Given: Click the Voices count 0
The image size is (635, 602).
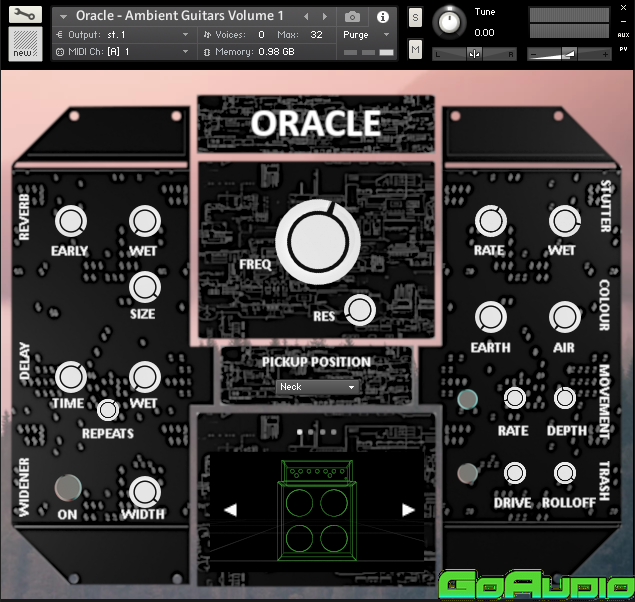Looking at the screenshot, I should (261, 35).
